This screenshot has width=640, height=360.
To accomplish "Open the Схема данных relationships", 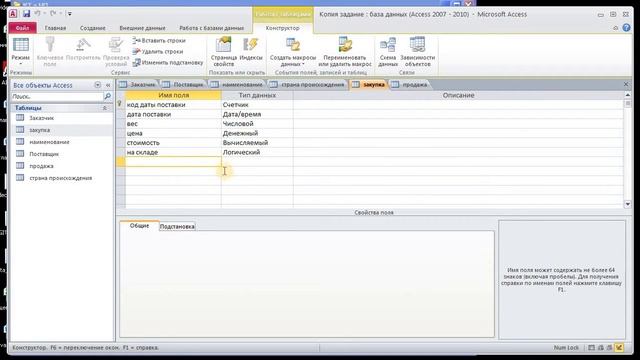I will tap(388, 51).
